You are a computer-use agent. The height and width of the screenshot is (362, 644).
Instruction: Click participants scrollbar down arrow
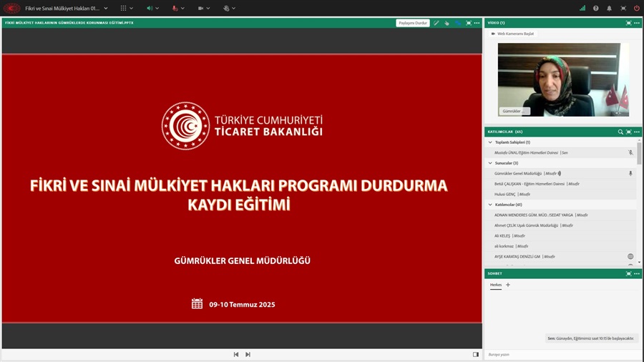(639, 262)
